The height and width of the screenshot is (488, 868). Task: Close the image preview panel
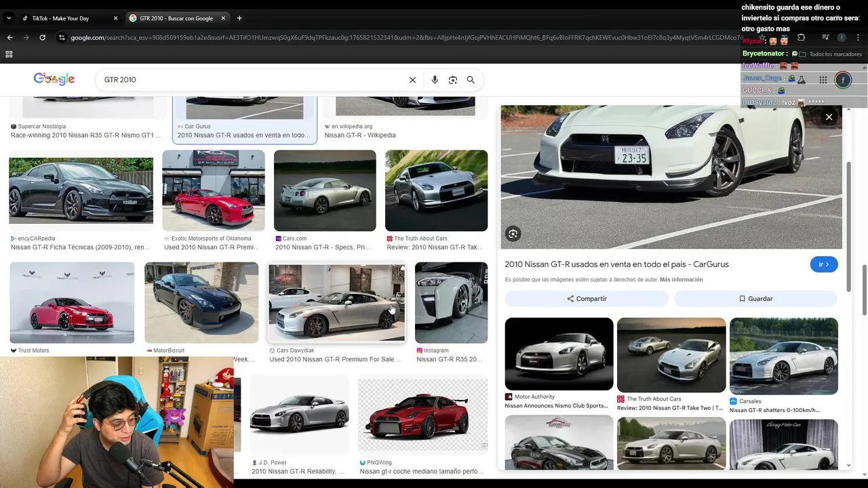[829, 117]
